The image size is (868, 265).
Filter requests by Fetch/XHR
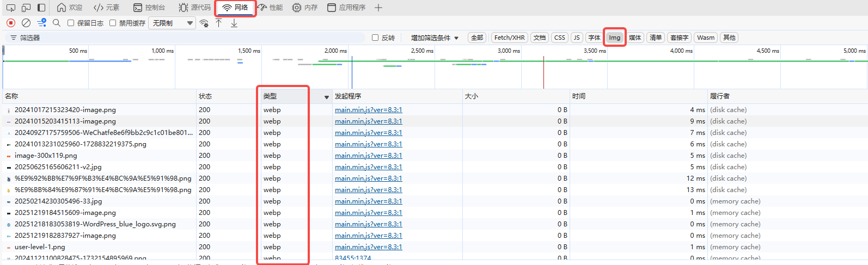tap(510, 38)
